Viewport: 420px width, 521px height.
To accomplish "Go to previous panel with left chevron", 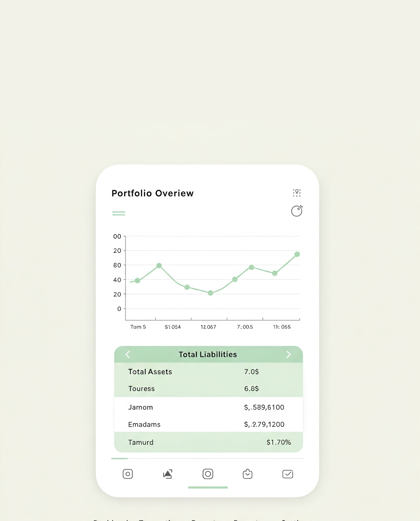I will [128, 354].
